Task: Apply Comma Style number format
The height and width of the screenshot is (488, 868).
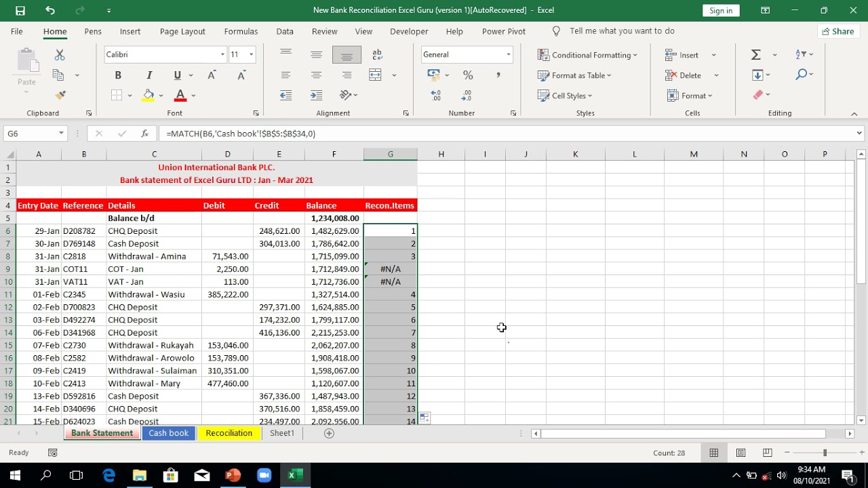Action: 498,75
